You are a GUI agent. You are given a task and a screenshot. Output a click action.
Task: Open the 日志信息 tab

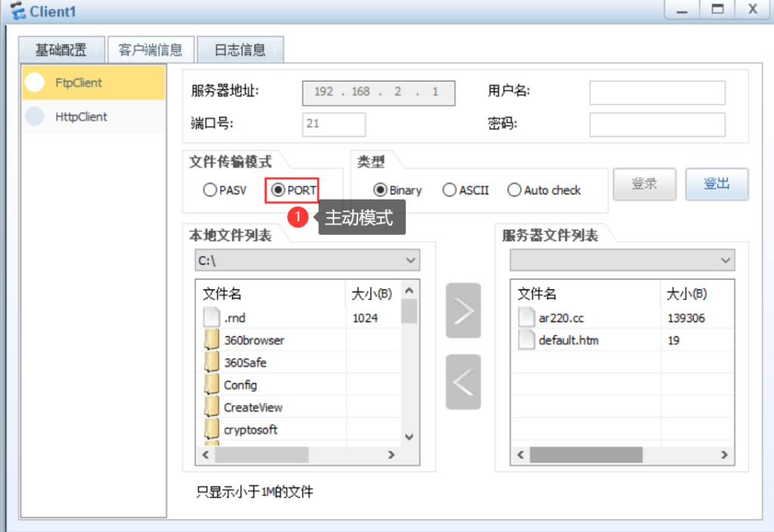240,49
